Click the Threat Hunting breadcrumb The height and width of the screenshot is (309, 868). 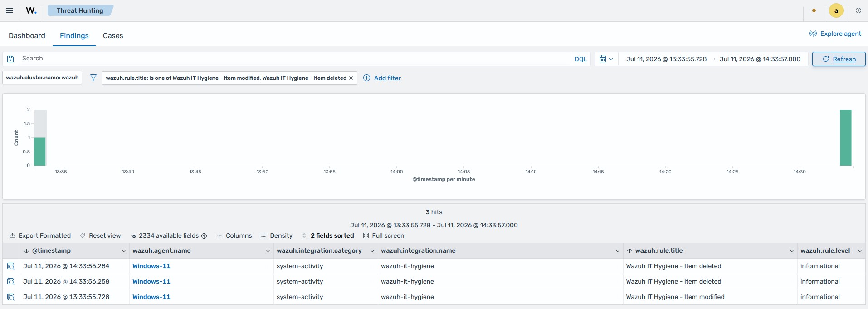(x=80, y=10)
